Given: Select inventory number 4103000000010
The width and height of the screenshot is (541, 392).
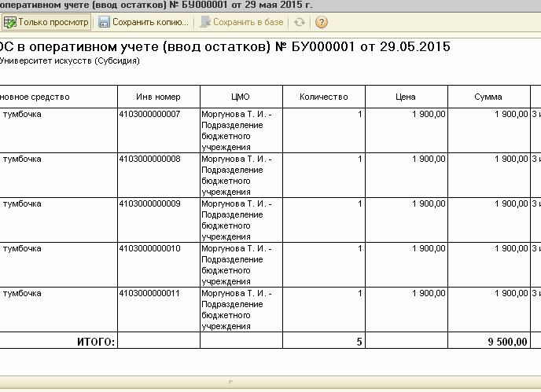Looking at the screenshot, I should (149, 248).
